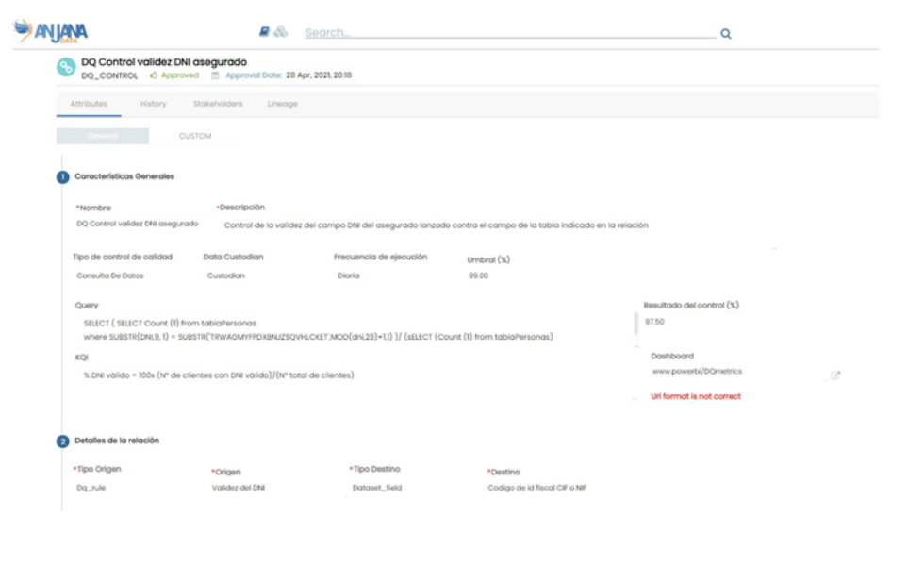Click the DQ Control entity type icon
The height and width of the screenshot is (566, 924).
pos(65,68)
